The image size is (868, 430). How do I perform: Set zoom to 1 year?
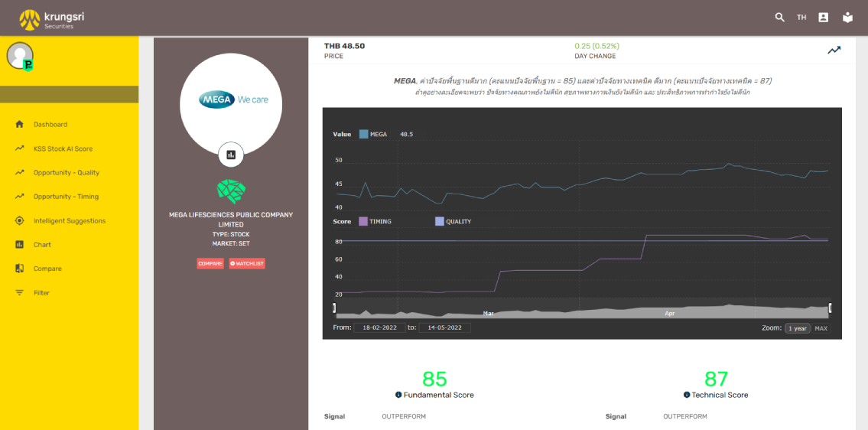coord(797,328)
